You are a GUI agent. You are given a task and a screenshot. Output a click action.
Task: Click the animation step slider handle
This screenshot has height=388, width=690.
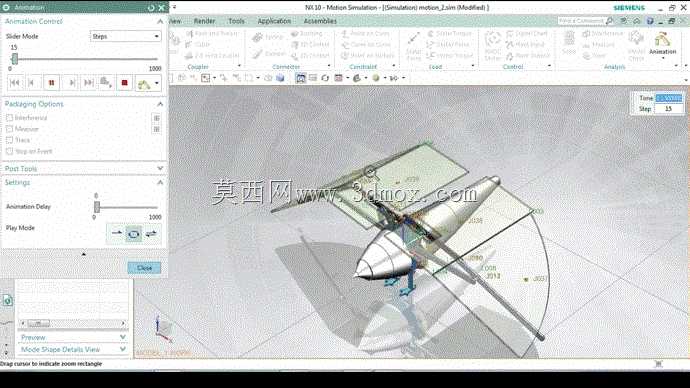[15, 59]
